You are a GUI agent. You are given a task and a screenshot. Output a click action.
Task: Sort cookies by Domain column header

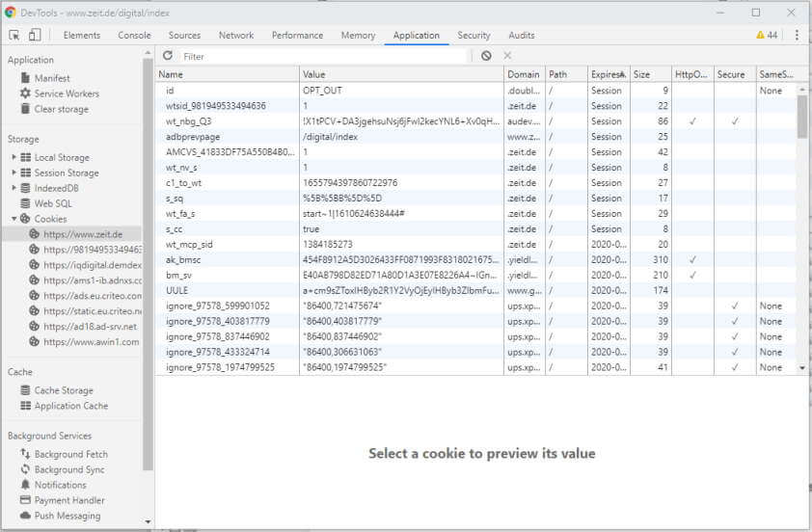coord(524,74)
